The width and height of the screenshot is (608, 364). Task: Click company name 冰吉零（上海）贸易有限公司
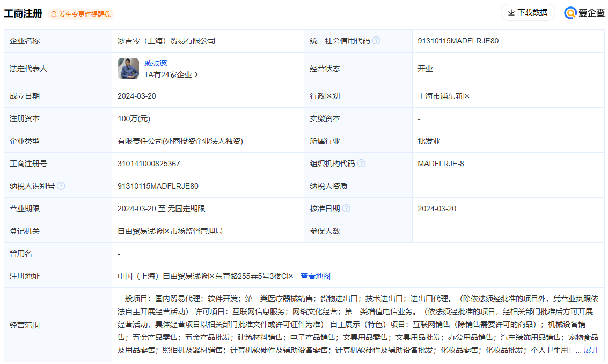[166, 41]
